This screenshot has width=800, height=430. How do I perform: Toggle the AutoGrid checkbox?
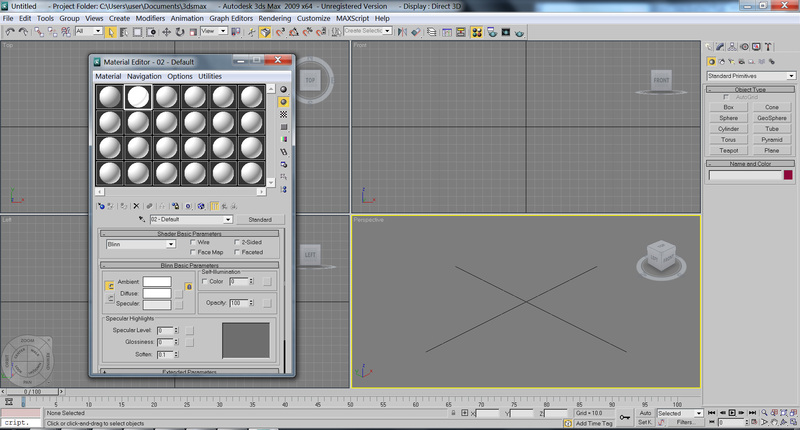pyautogui.click(x=726, y=97)
